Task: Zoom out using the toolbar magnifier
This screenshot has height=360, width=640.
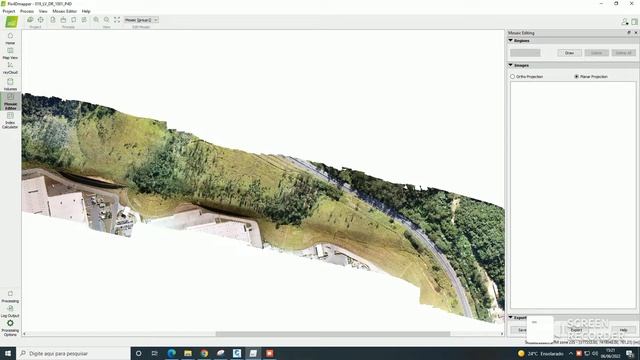Action: 107,20
